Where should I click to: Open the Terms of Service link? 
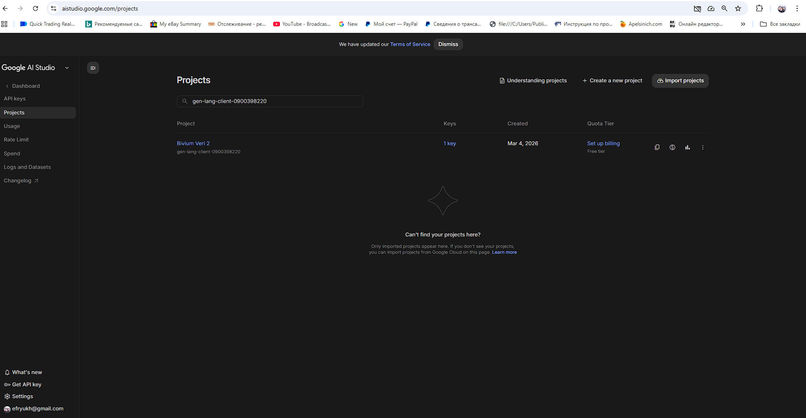410,44
